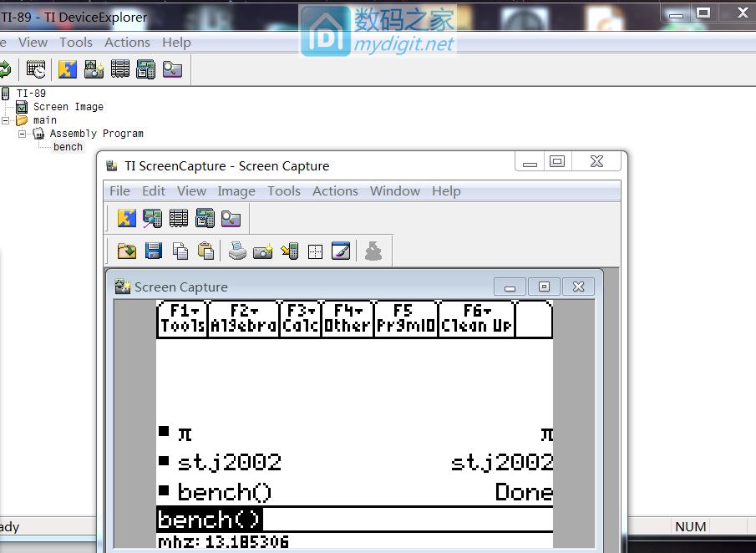Save the capture with floppy disk icon
This screenshot has height=553, width=756.
point(154,251)
